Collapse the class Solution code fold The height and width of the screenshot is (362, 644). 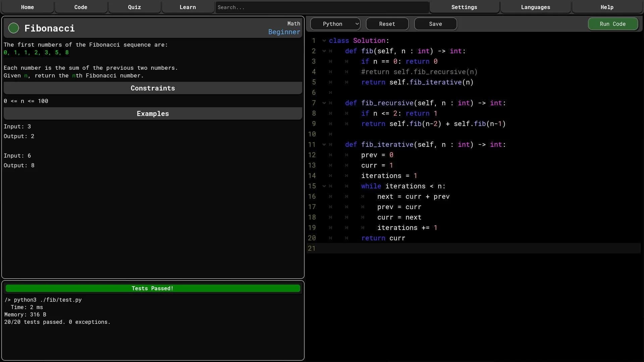pos(324,41)
